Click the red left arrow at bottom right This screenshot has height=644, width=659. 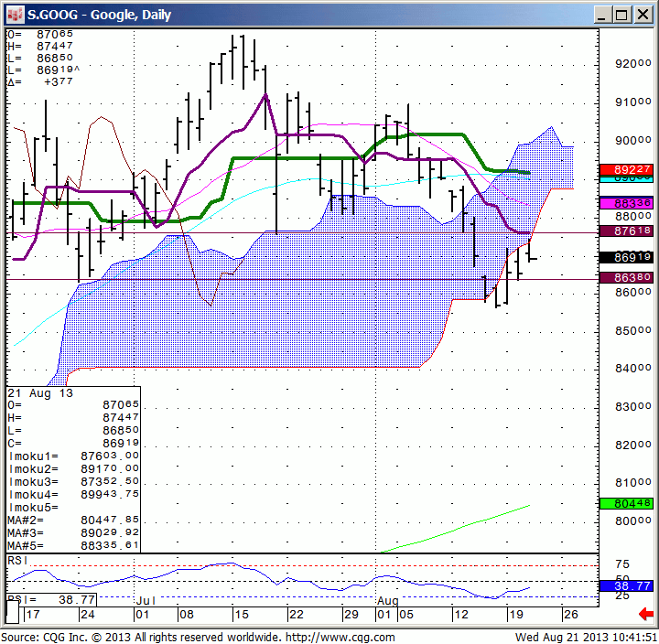(645, 614)
